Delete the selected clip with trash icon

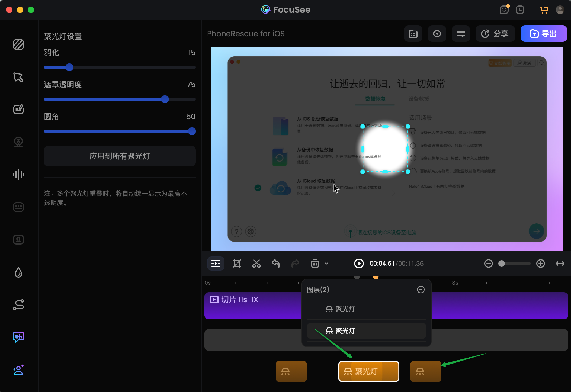(315, 264)
